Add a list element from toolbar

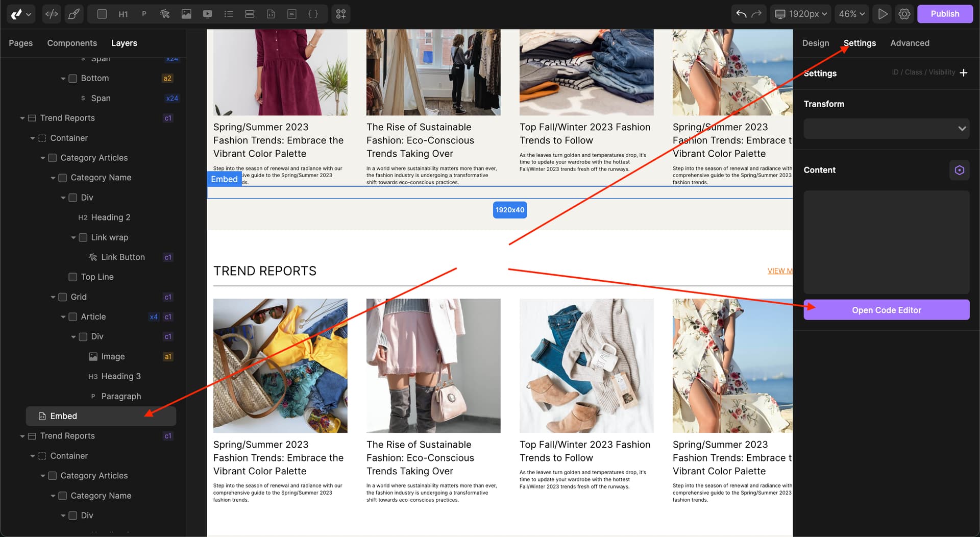(229, 14)
